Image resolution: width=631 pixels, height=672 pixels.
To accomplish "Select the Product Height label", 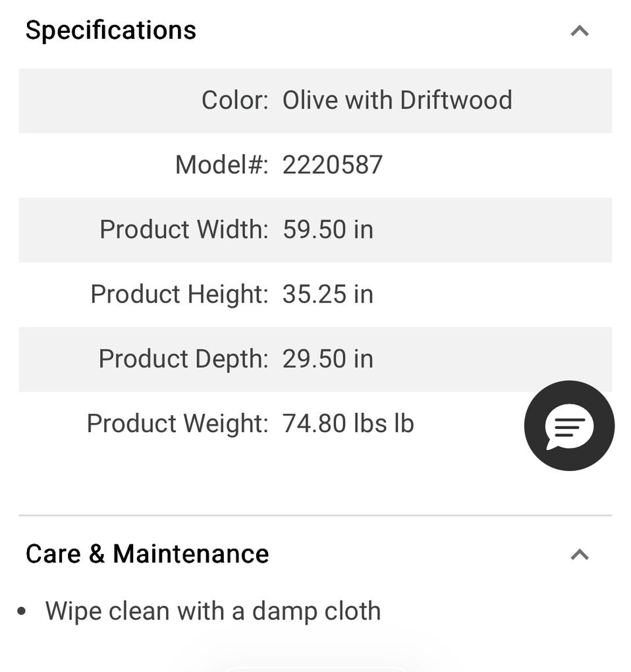I will click(x=179, y=294).
